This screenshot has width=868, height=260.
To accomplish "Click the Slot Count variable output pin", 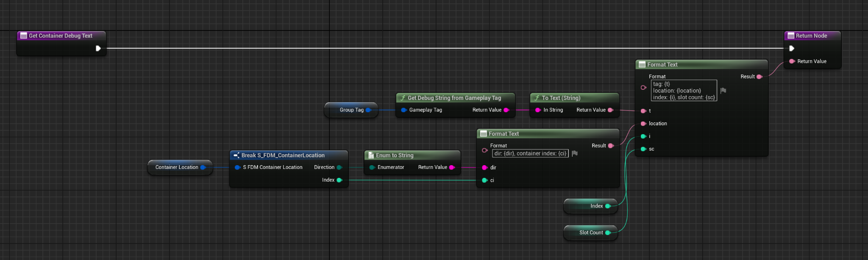I will coord(608,233).
